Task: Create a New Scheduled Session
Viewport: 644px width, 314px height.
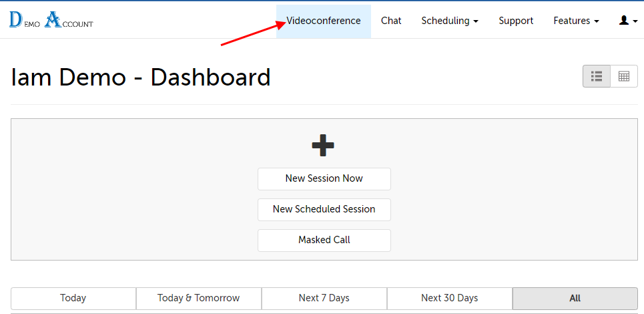Action: click(x=324, y=209)
